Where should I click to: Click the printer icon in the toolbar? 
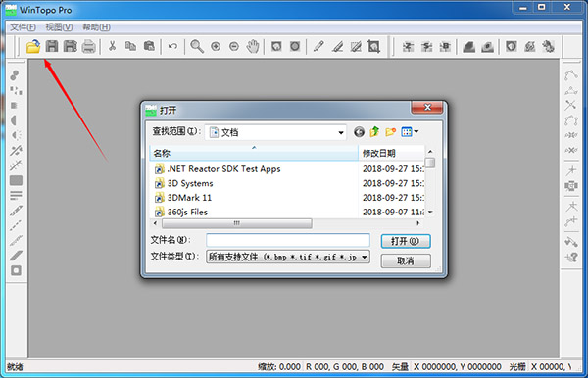(89, 46)
